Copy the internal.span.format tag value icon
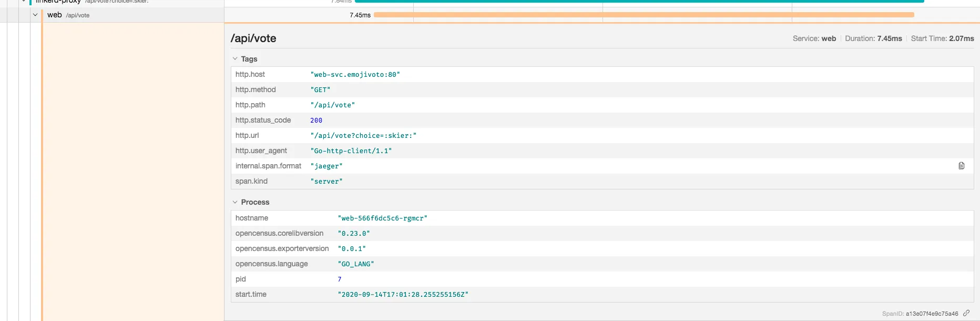The height and width of the screenshot is (321, 980). tap(961, 166)
